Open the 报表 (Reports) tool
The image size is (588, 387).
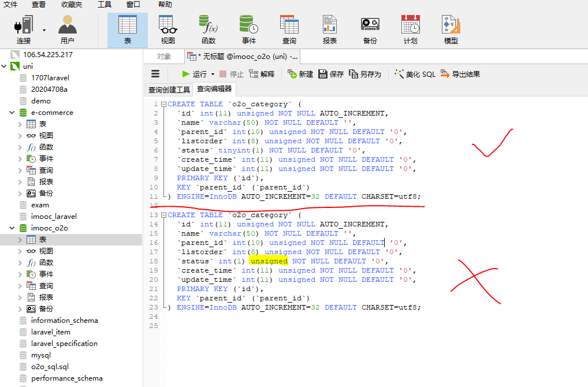coord(330,29)
